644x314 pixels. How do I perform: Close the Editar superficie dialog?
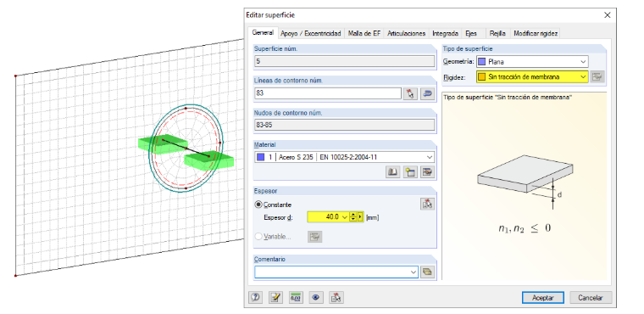coord(608,15)
